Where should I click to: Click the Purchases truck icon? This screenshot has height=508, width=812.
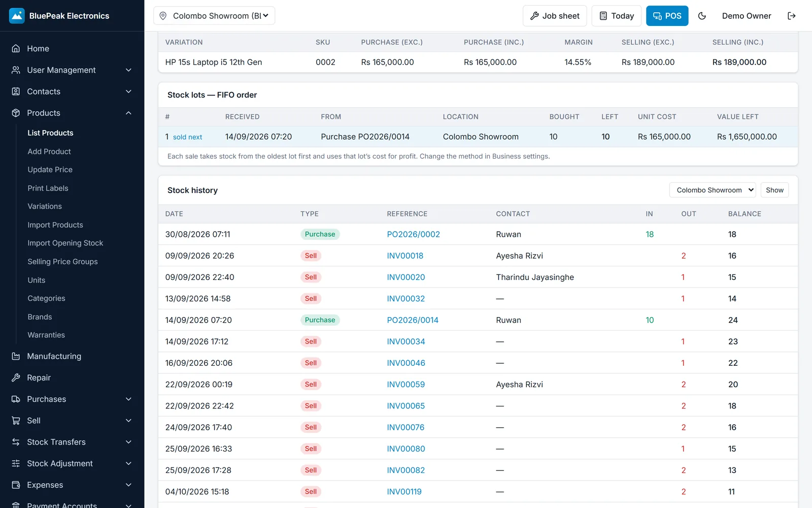pyautogui.click(x=16, y=399)
